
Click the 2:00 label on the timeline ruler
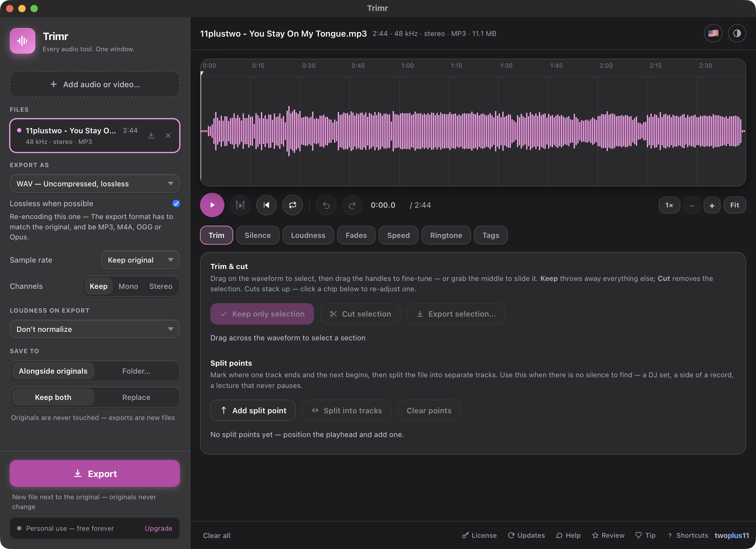tap(606, 66)
